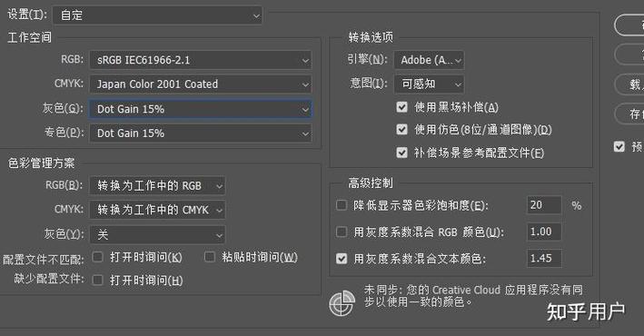Open the 意图(I) intent dropdown 可感知
The image size is (644, 336).
pos(429,84)
